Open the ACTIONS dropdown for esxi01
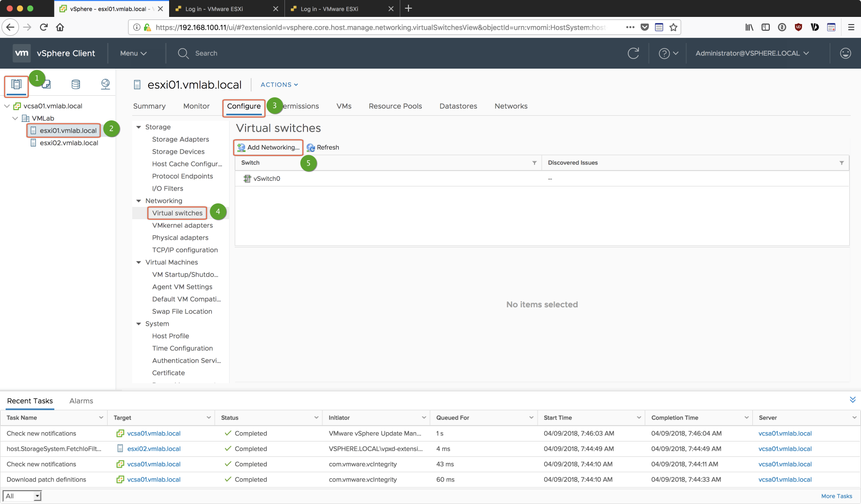The width and height of the screenshot is (861, 504). coord(279,85)
